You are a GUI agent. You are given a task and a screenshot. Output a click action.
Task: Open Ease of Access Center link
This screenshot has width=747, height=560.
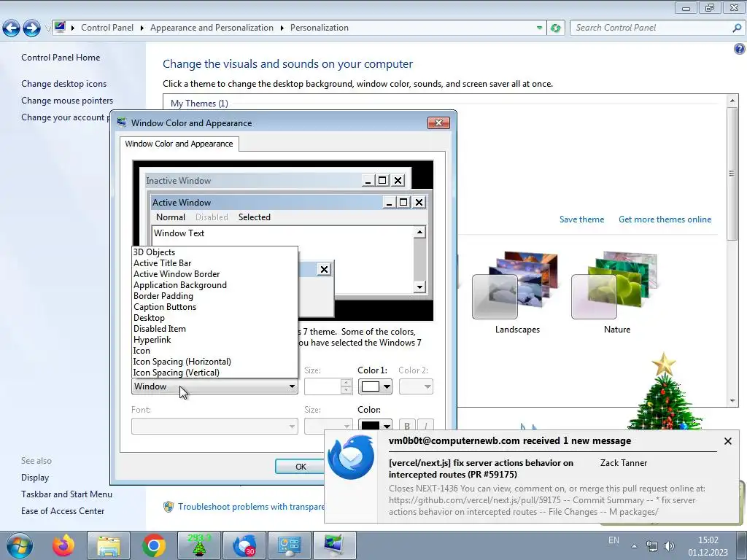[x=63, y=511]
